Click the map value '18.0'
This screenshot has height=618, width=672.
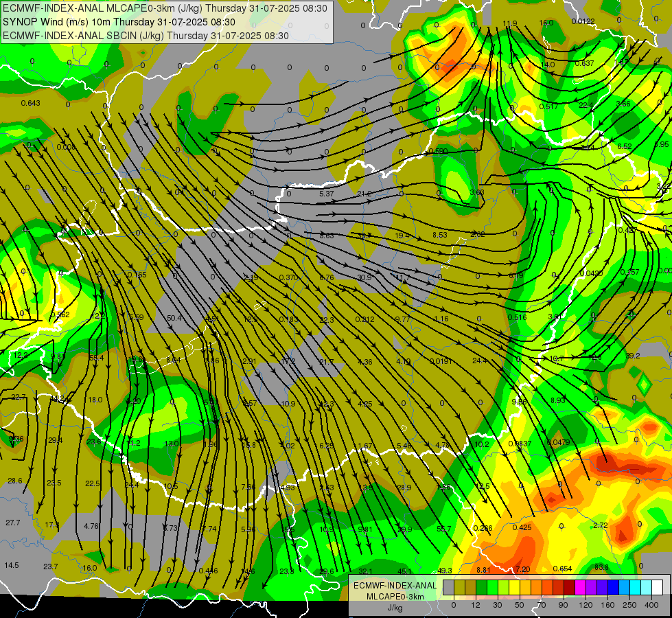point(95,400)
